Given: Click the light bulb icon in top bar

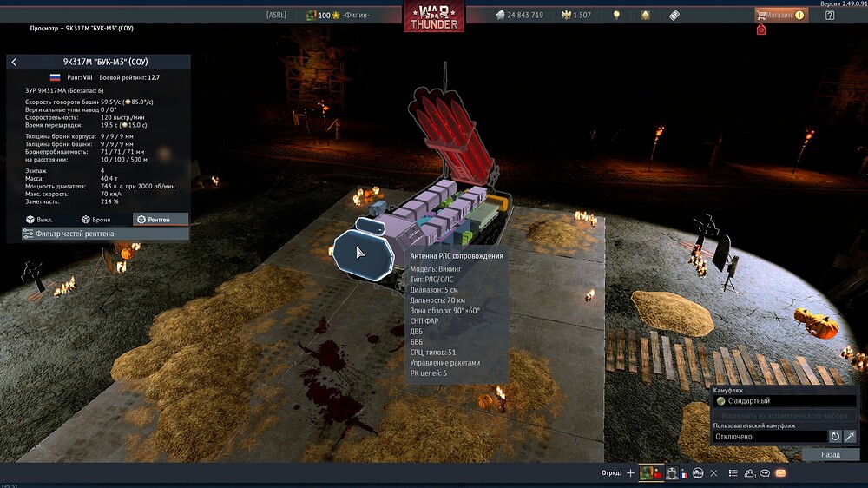Looking at the screenshot, I should pyautogui.click(x=617, y=15).
